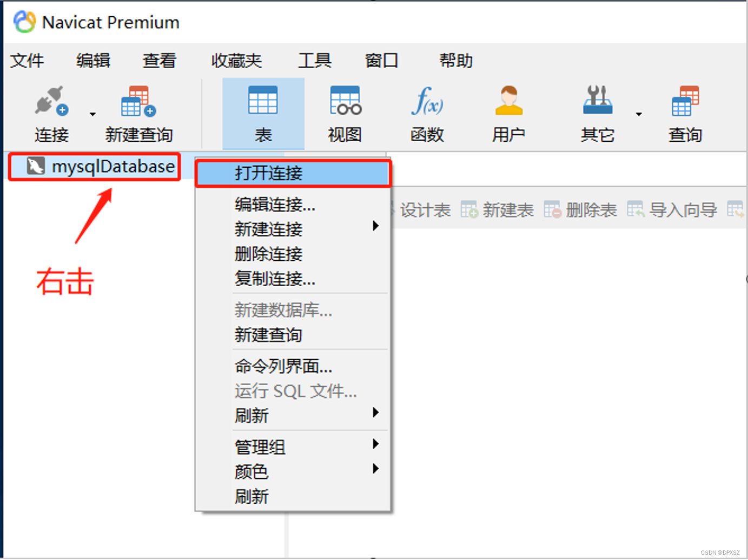Open the Connection dropdown arrow

point(92,114)
